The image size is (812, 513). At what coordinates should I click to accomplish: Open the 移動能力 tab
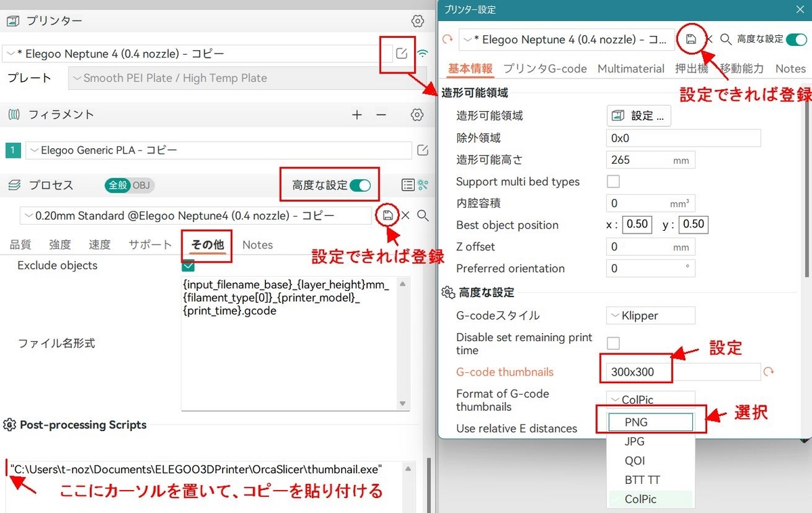click(742, 68)
